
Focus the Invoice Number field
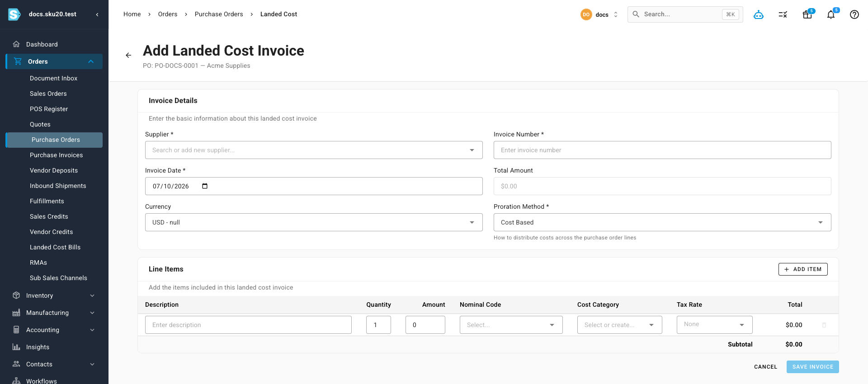coord(662,150)
